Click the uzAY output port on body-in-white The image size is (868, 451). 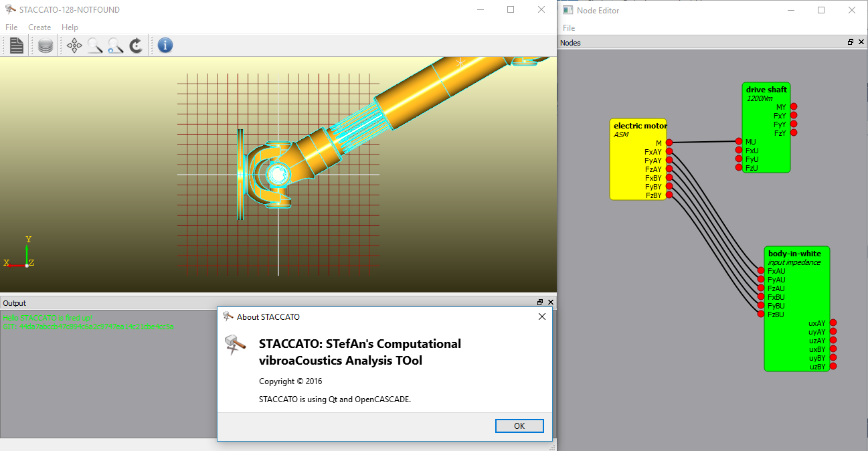833,340
